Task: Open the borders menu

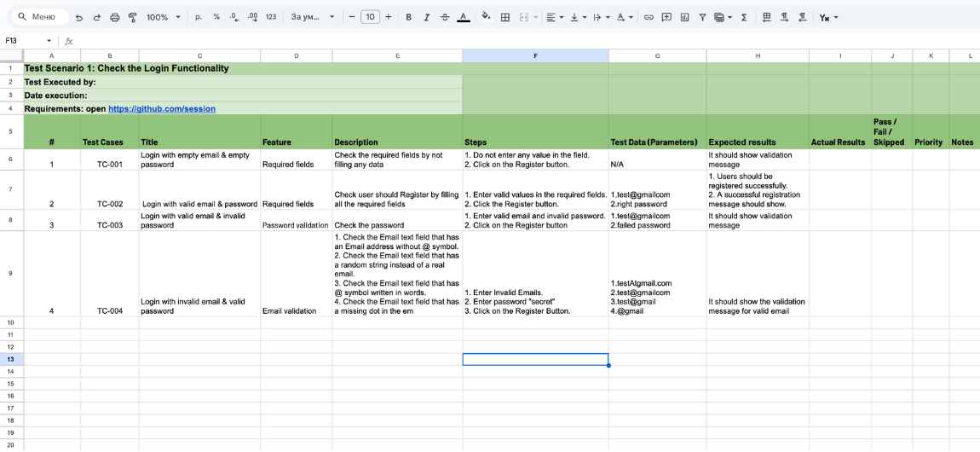Action: [x=505, y=18]
